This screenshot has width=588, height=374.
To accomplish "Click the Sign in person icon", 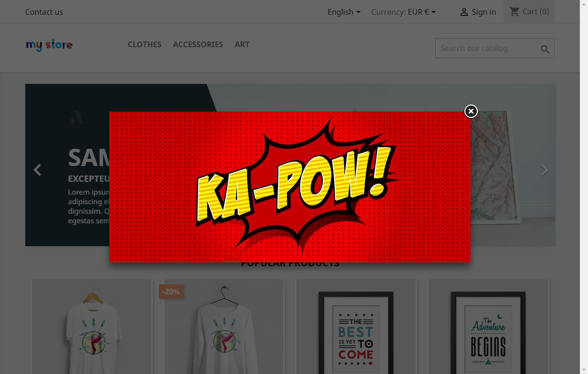I will [x=463, y=12].
